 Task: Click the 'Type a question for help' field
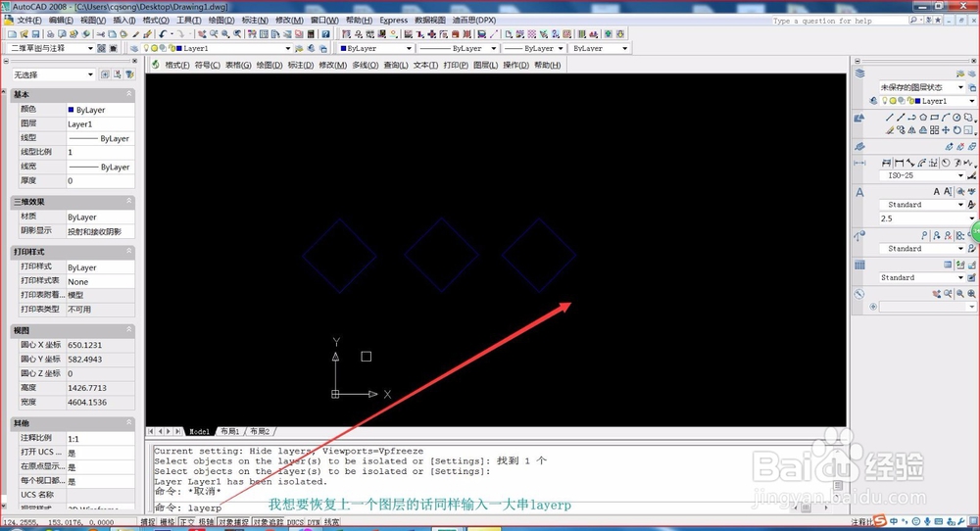840,21
